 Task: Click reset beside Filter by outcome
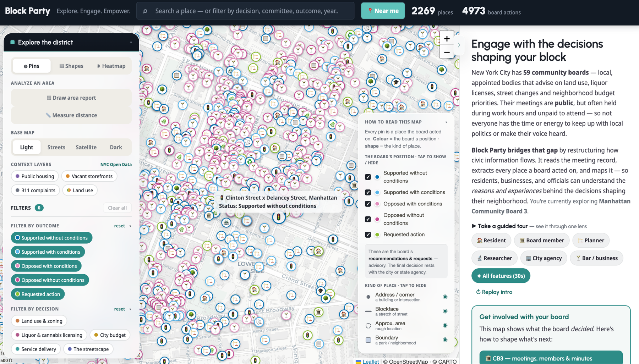pos(120,226)
